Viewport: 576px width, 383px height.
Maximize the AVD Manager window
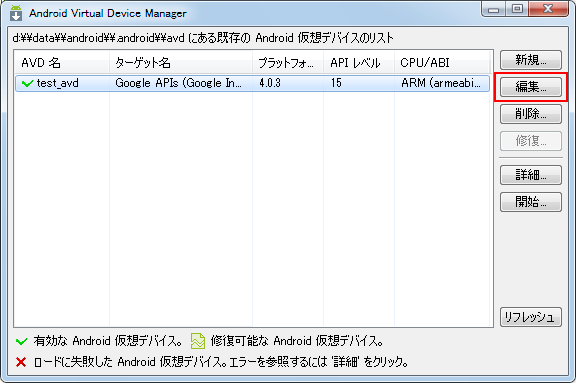point(517,9)
